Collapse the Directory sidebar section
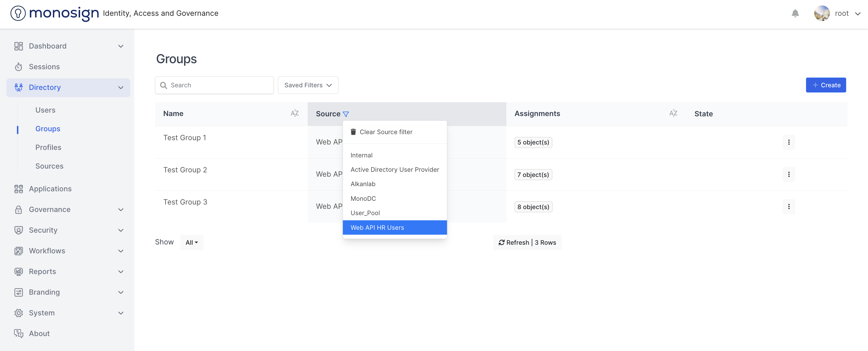The height and width of the screenshot is (351, 868). 121,88
